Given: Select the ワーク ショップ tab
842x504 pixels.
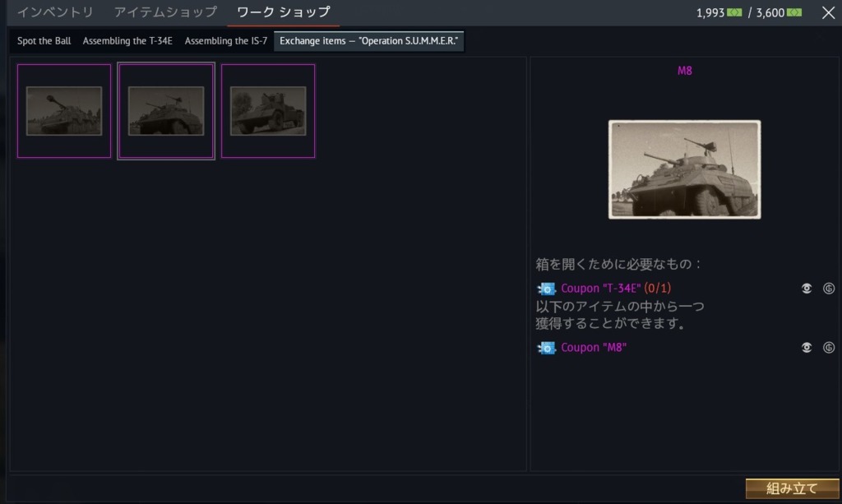Looking at the screenshot, I should click(283, 12).
